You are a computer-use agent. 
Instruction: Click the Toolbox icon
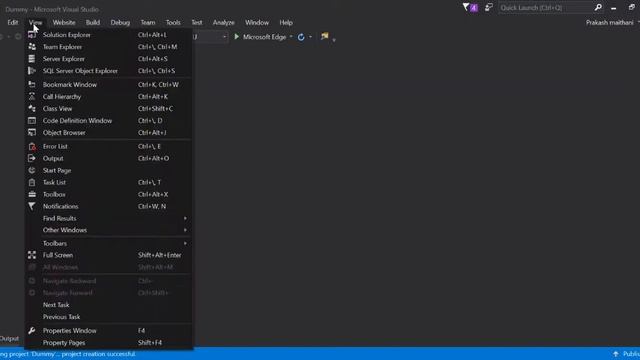pyautogui.click(x=32, y=194)
